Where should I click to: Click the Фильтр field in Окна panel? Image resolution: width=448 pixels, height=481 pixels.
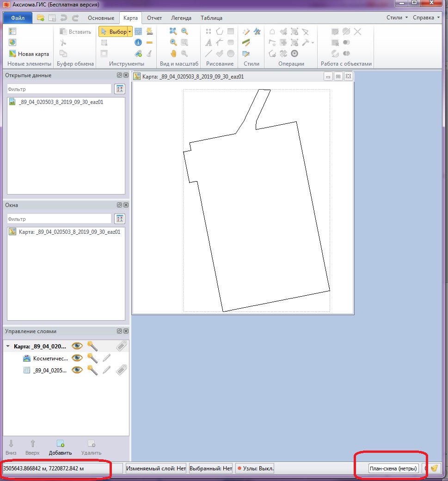click(x=59, y=219)
